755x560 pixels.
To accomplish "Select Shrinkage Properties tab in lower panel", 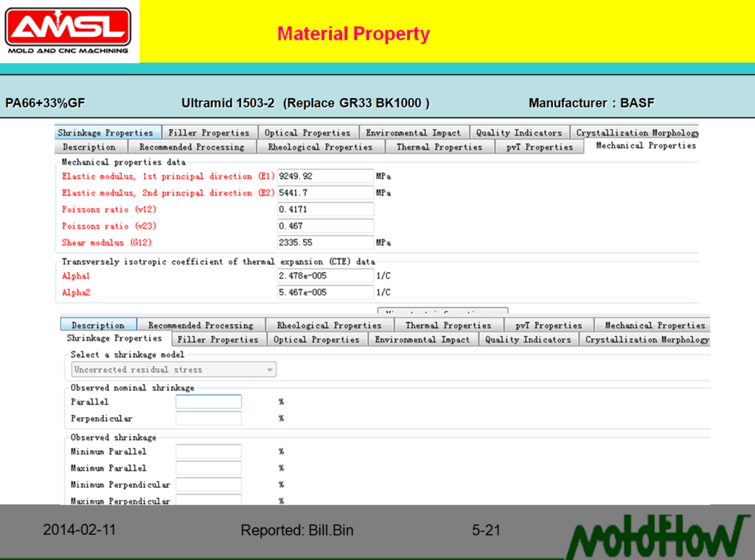I will coord(114,338).
